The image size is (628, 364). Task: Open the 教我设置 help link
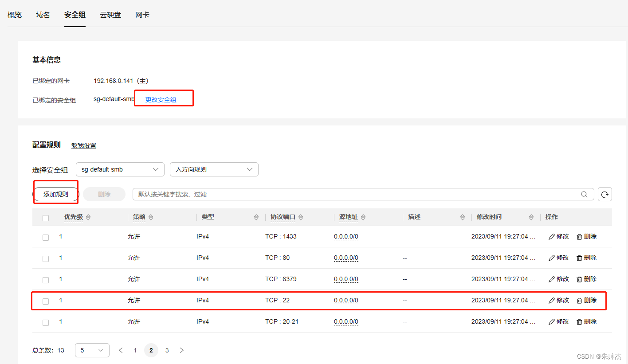click(x=84, y=145)
